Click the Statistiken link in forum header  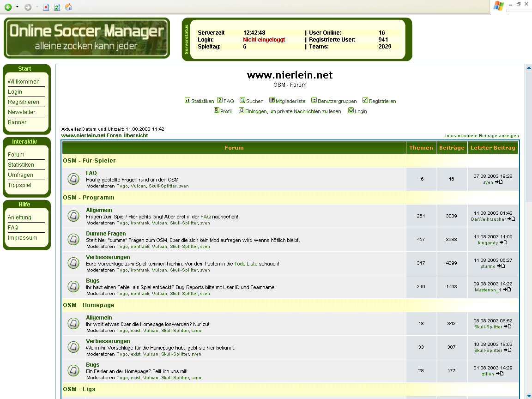coord(203,101)
